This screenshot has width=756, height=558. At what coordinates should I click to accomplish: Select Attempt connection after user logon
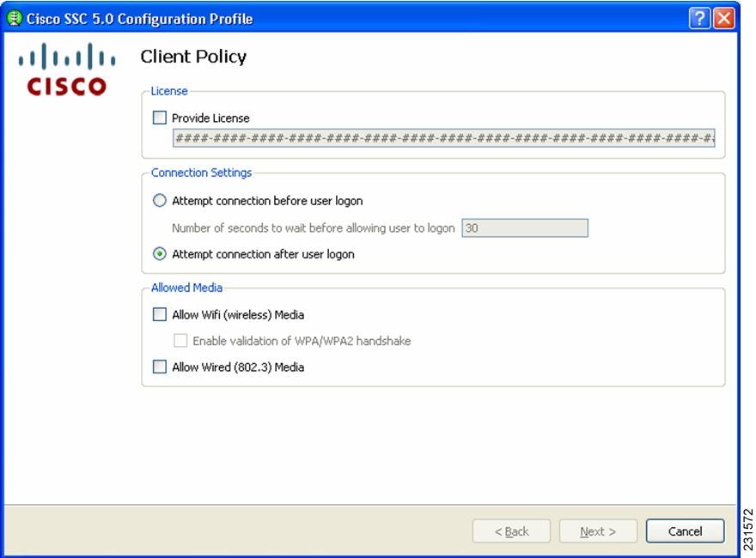click(x=159, y=254)
